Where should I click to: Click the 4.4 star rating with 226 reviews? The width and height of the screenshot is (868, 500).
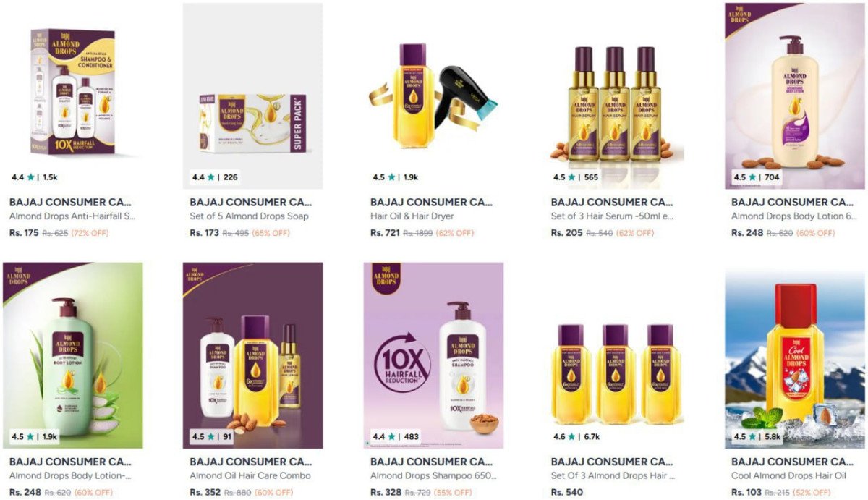(215, 177)
